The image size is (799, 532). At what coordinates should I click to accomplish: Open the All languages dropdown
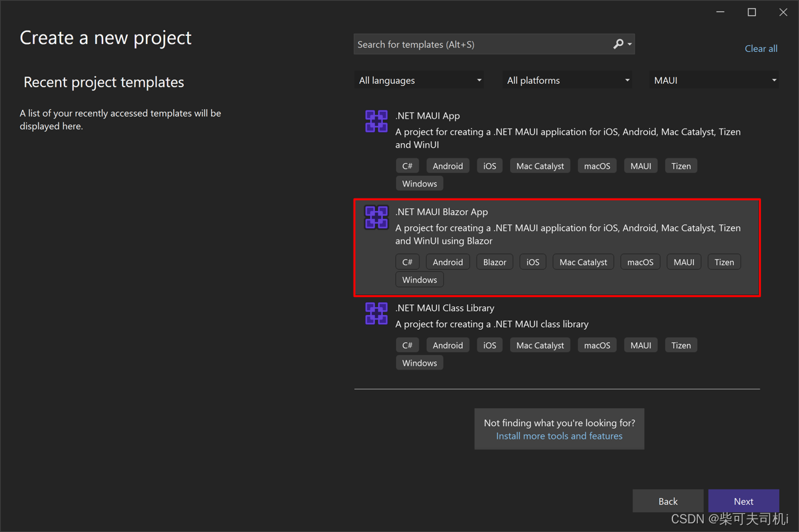coord(419,80)
